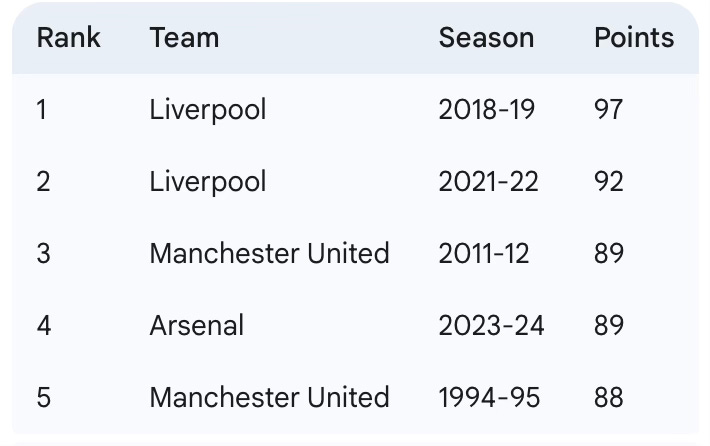Click the 2018-19 season cell

click(x=487, y=110)
